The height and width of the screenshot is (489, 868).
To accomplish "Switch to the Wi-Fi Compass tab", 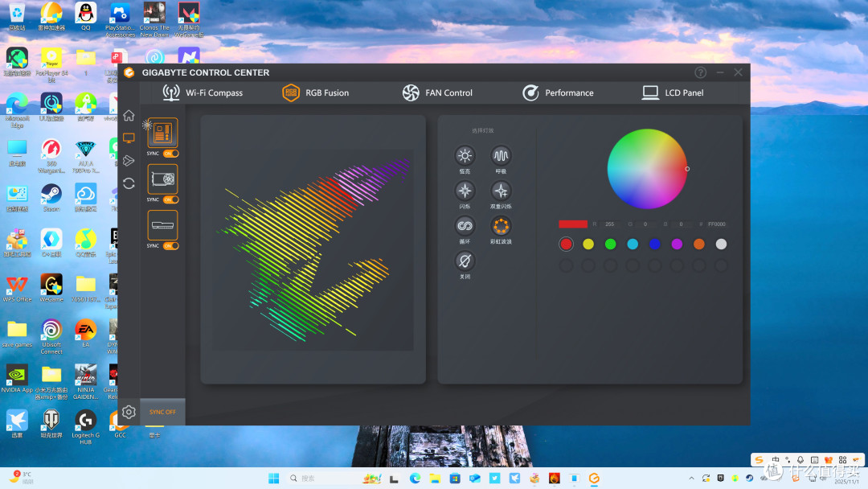I will pos(203,93).
